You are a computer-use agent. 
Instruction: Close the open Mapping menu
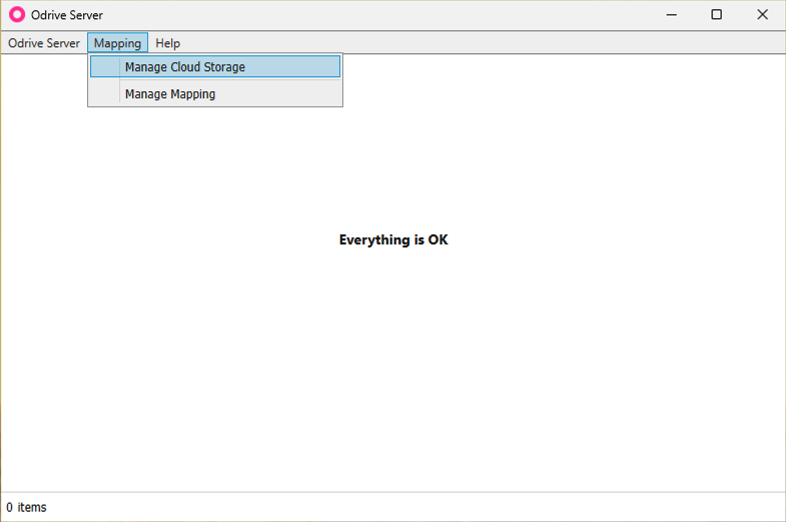(117, 43)
